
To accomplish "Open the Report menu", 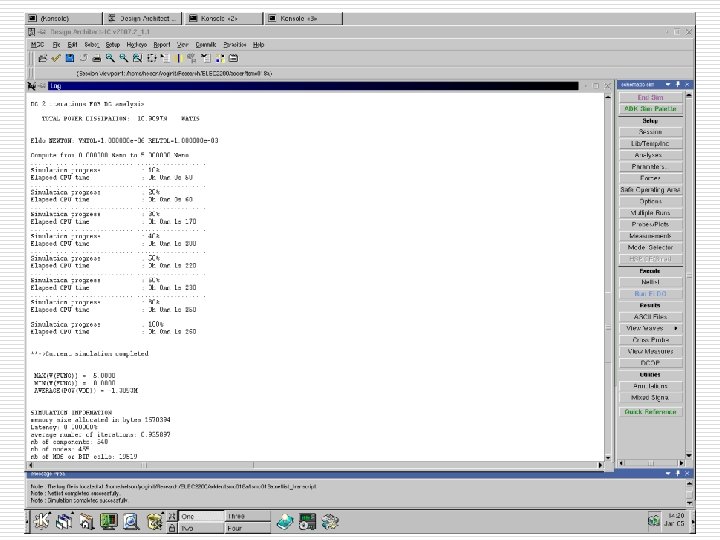I will (x=162, y=45).
